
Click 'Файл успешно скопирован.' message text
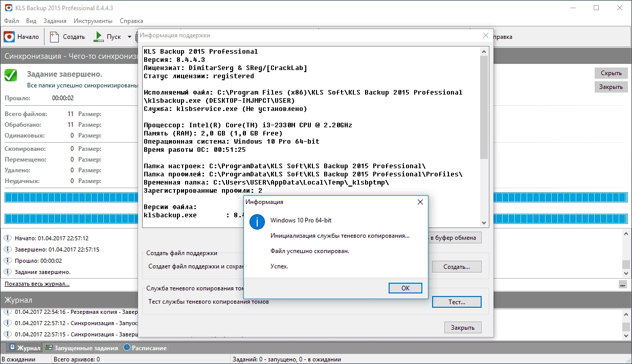(x=310, y=251)
